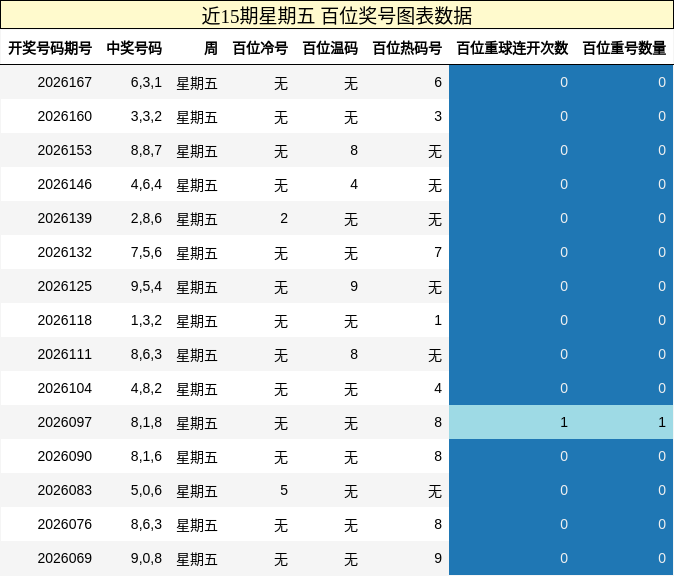Click hot code 3 in row 2026160
Viewport: 674px width, 576px height.
[438, 116]
